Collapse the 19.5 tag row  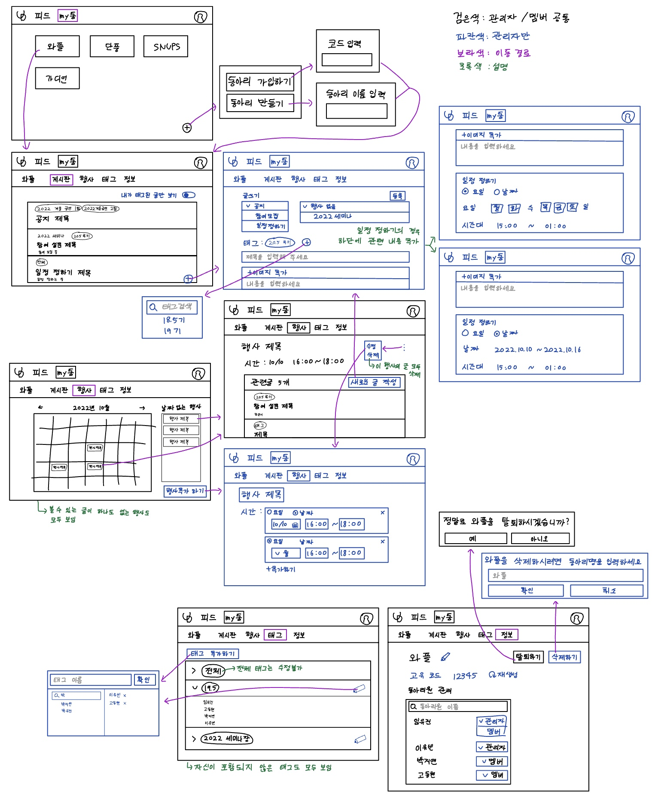(x=195, y=687)
